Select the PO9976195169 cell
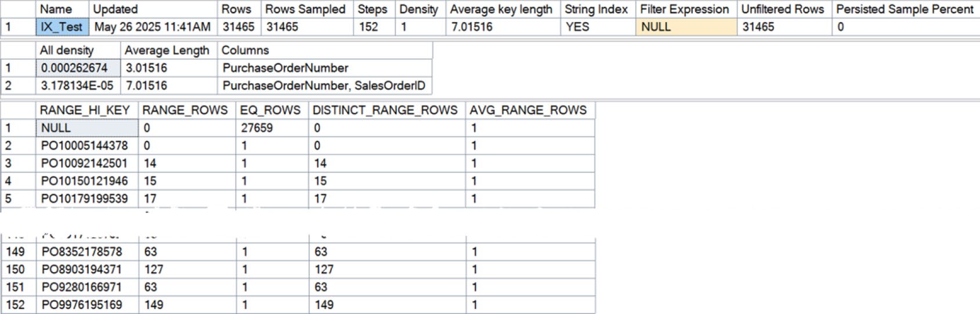Image resolution: width=980 pixels, height=314 pixels. [87, 305]
